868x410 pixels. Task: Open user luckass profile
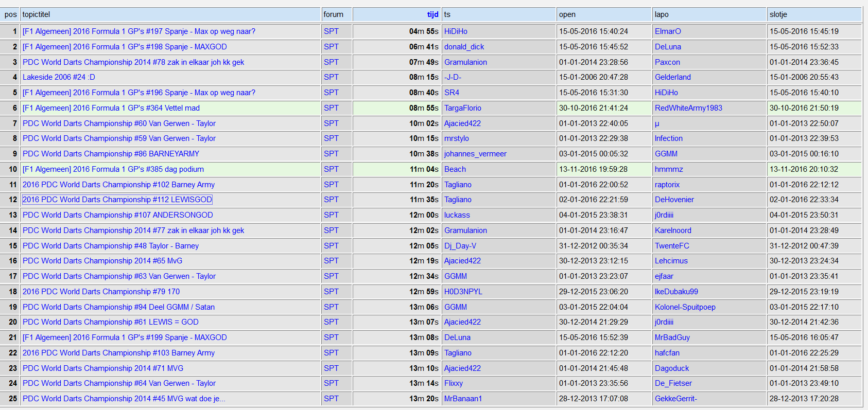(457, 215)
